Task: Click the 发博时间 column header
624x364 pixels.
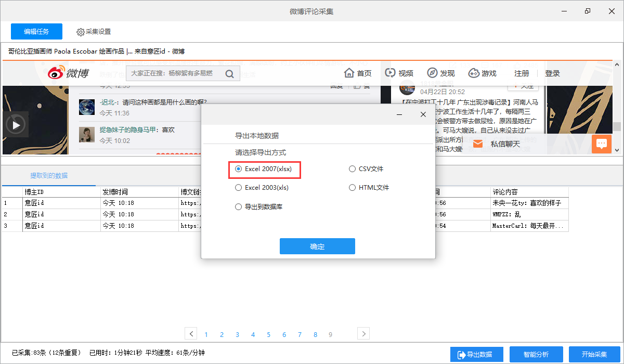Action: (x=139, y=192)
